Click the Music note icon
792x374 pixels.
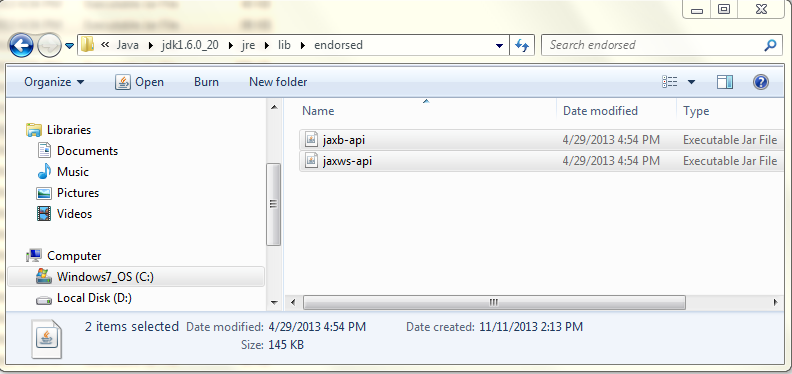(x=44, y=172)
